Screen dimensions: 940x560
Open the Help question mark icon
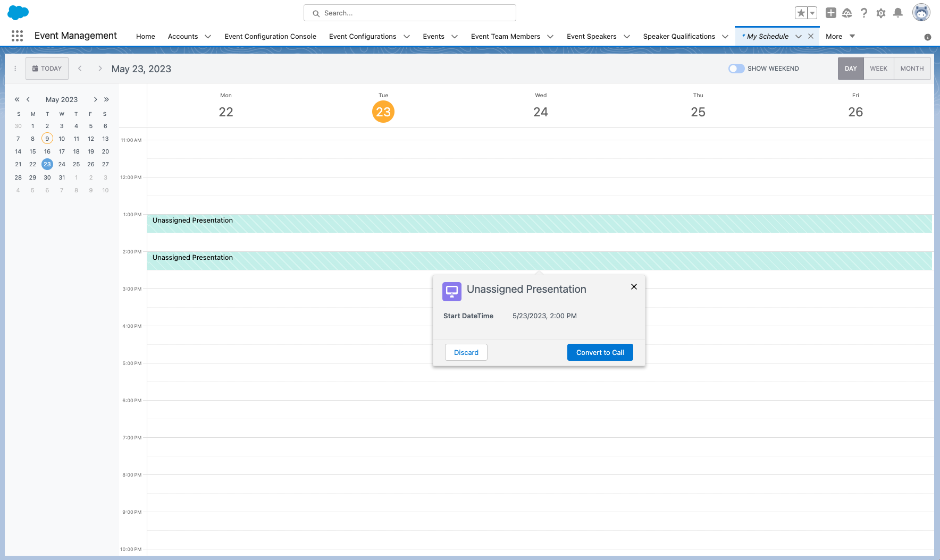(x=864, y=13)
